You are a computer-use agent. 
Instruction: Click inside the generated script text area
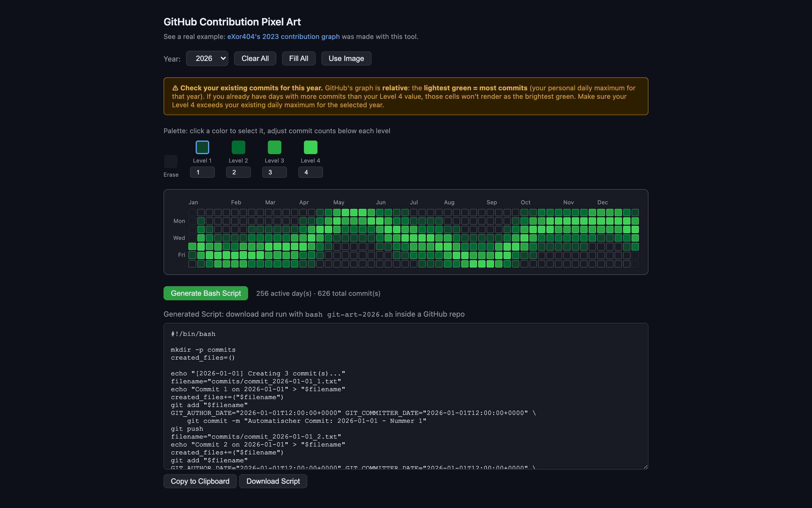coord(406,396)
